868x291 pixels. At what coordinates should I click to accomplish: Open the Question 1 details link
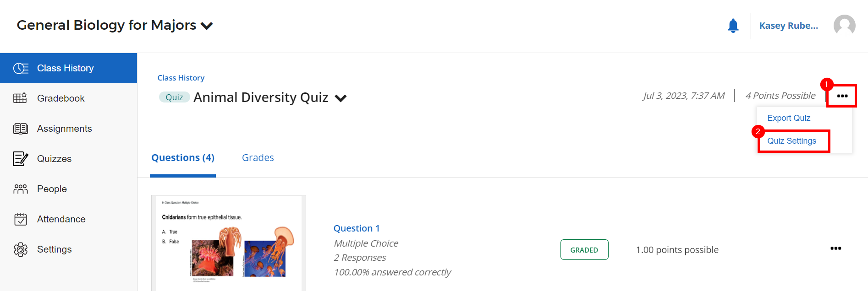pos(357,228)
